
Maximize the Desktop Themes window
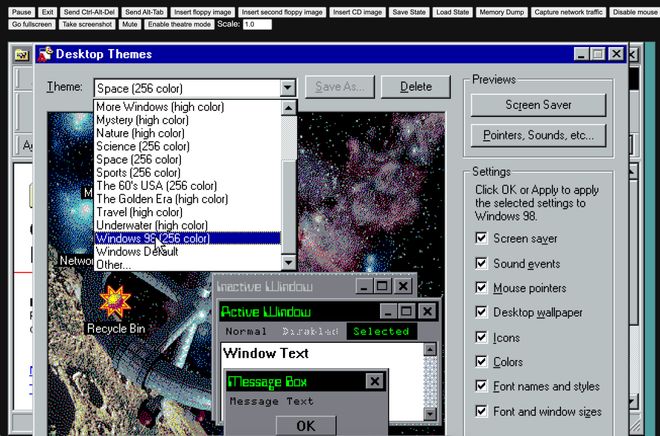[x=597, y=54]
